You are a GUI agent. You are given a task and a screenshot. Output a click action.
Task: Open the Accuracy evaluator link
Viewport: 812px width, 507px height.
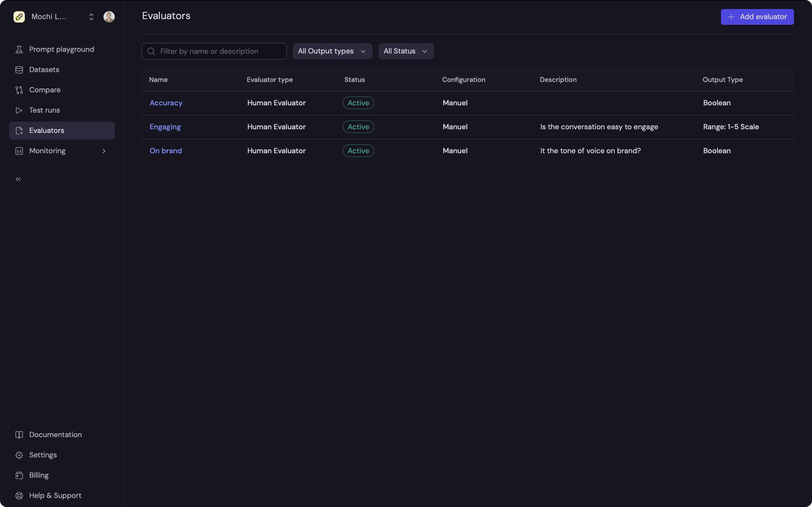coord(166,103)
